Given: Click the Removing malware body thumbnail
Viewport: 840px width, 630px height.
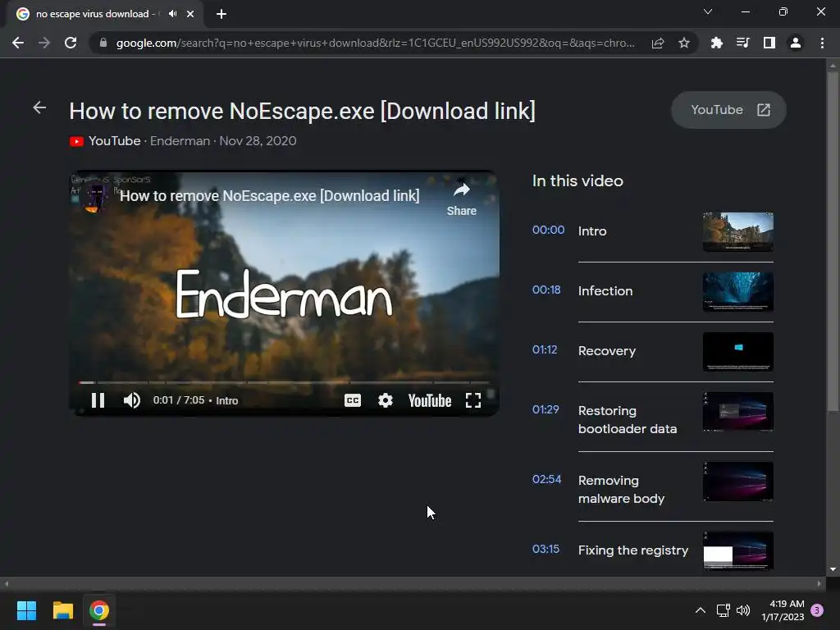Looking at the screenshot, I should tap(737, 481).
